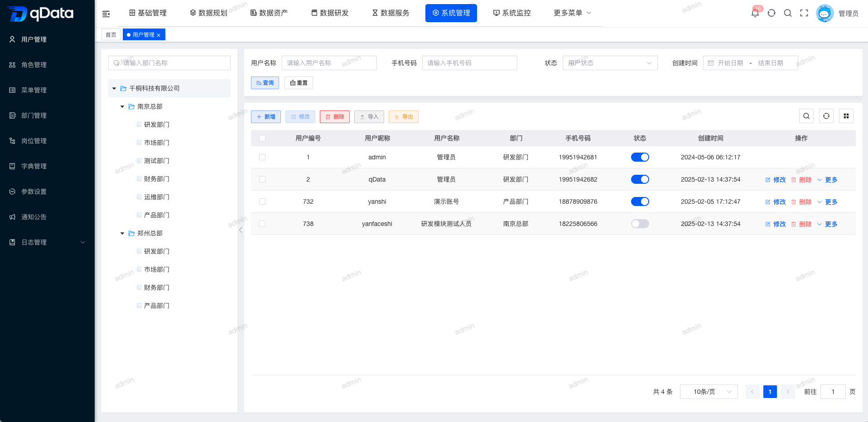Open the column display settings grid icon
868x422 pixels.
coord(846,116)
